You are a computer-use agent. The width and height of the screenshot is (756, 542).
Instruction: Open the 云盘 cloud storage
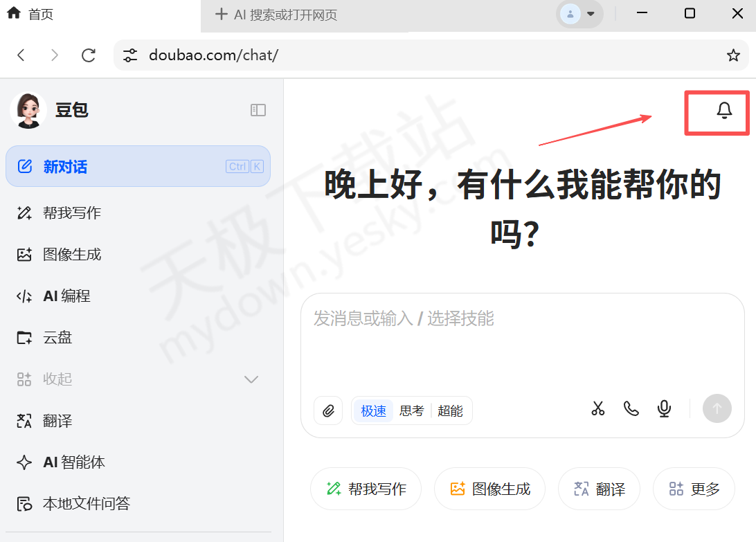pos(58,337)
